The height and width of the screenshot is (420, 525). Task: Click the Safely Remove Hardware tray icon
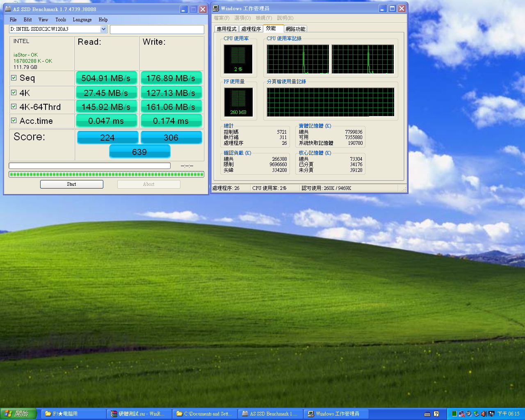point(476,414)
